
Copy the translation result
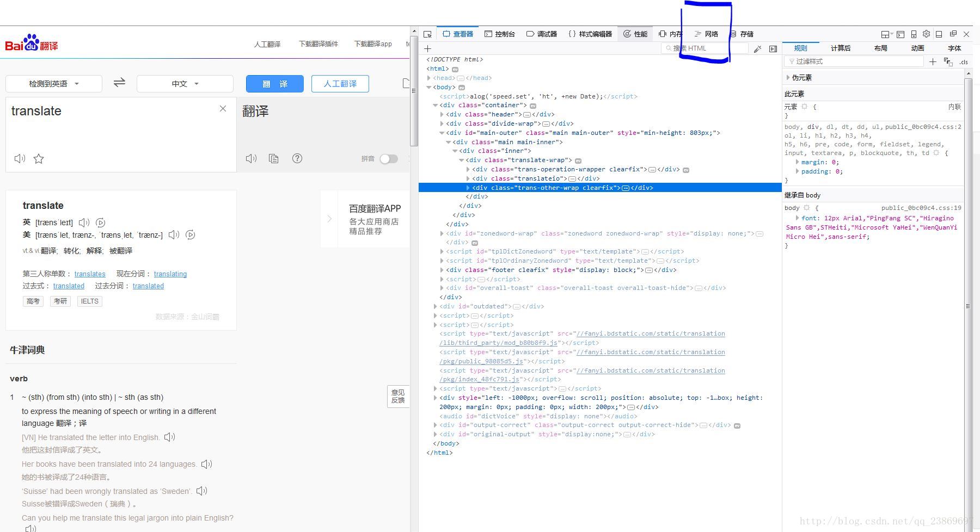274,158
